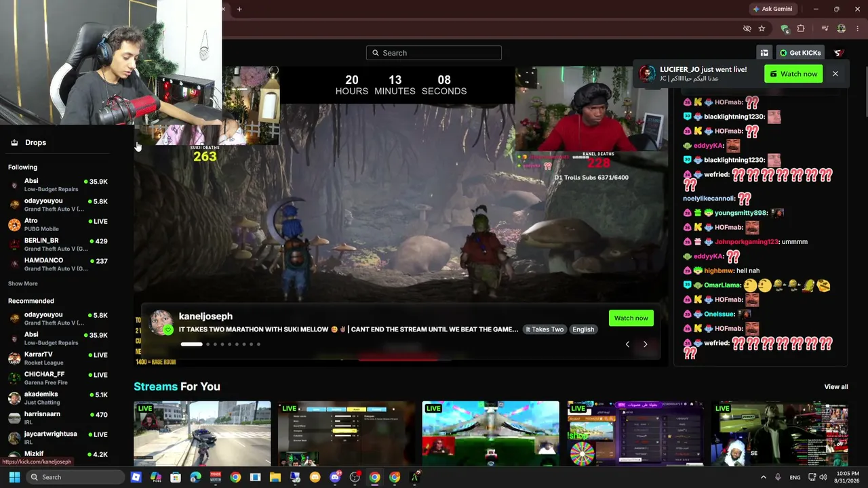Click Johnporkgaming123's username in chat
This screenshot has height=488, width=868.
[x=746, y=242]
